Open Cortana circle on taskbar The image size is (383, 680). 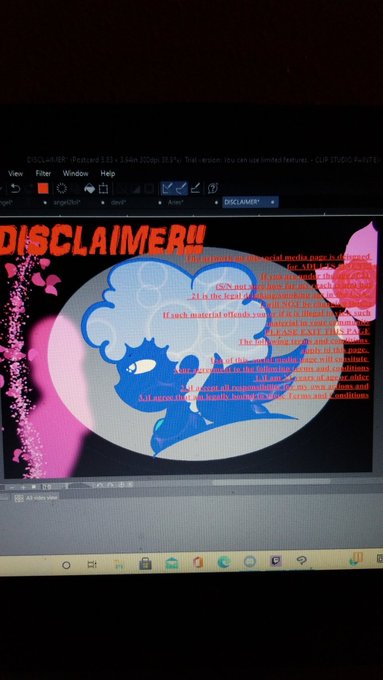66,565
